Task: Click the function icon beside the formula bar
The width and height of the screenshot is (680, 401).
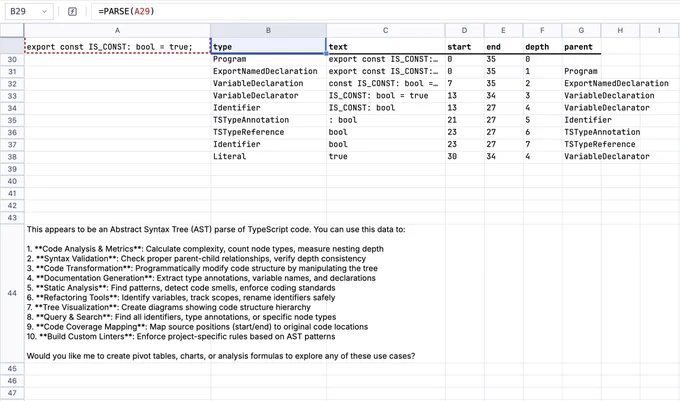Action: (72, 12)
